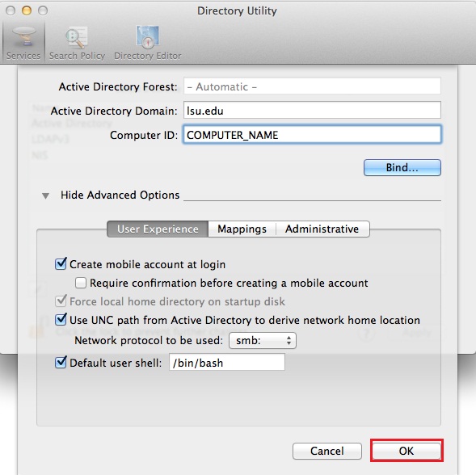Toggle Use UNC path from Active Directory
This screenshot has height=475, width=476.
tap(61, 319)
